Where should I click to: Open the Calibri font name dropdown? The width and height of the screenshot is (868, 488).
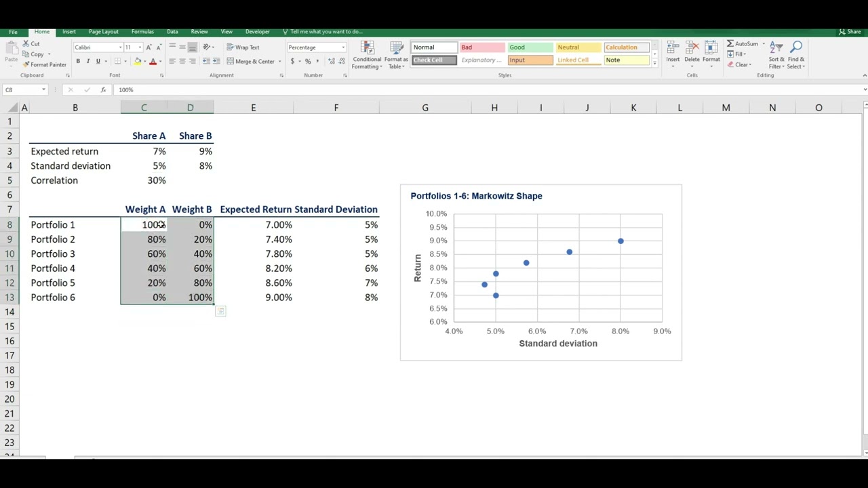coord(120,47)
